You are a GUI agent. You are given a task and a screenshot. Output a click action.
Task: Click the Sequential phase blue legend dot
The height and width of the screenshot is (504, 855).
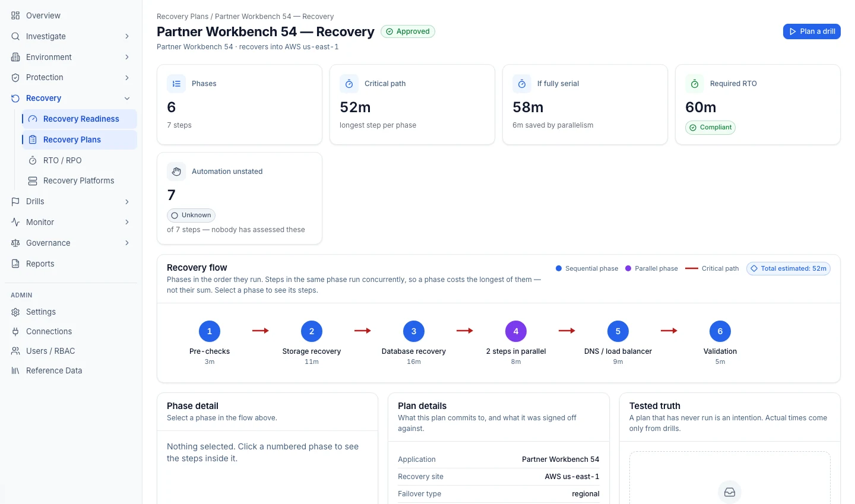click(559, 268)
